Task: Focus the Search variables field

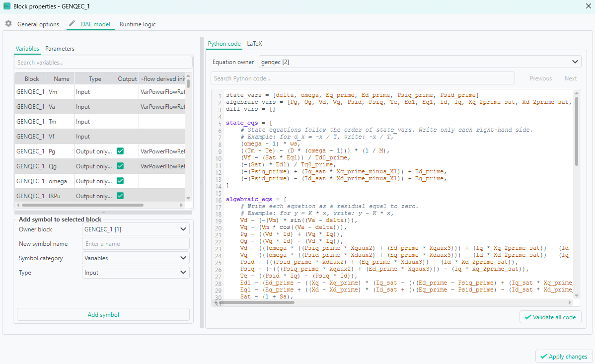Action: [x=103, y=62]
